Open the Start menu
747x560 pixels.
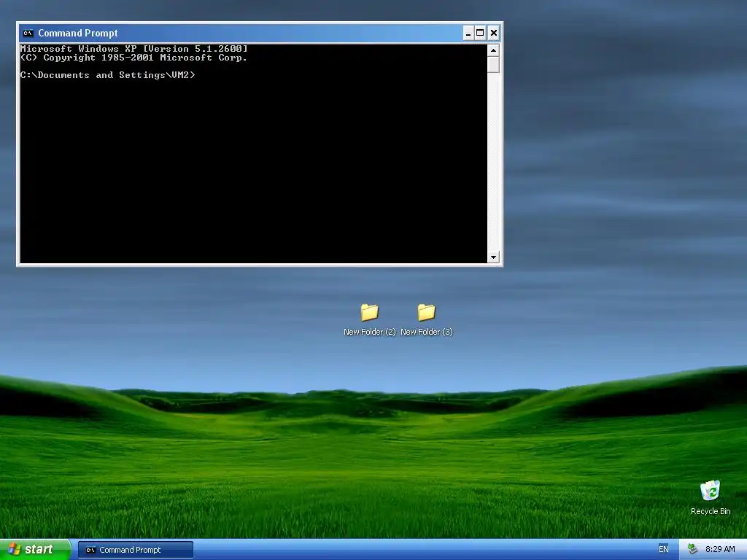point(35,549)
